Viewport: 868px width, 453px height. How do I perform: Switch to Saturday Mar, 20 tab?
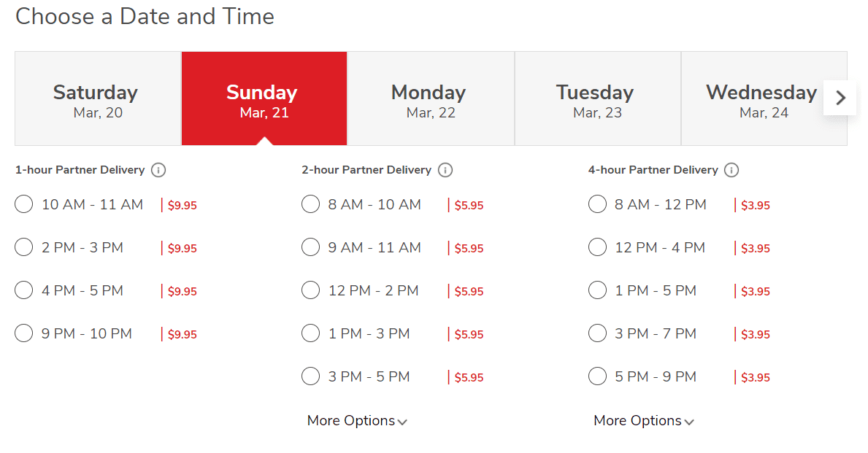click(98, 98)
